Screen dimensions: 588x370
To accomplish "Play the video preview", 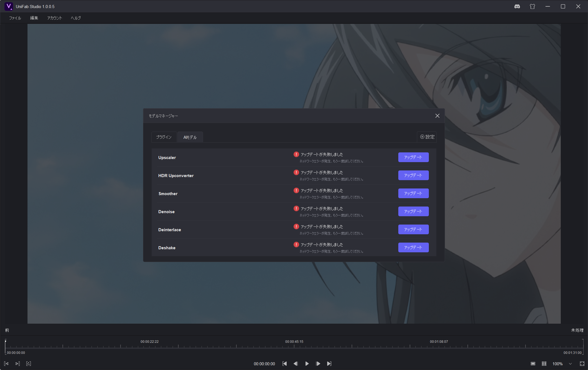I will coord(307,364).
